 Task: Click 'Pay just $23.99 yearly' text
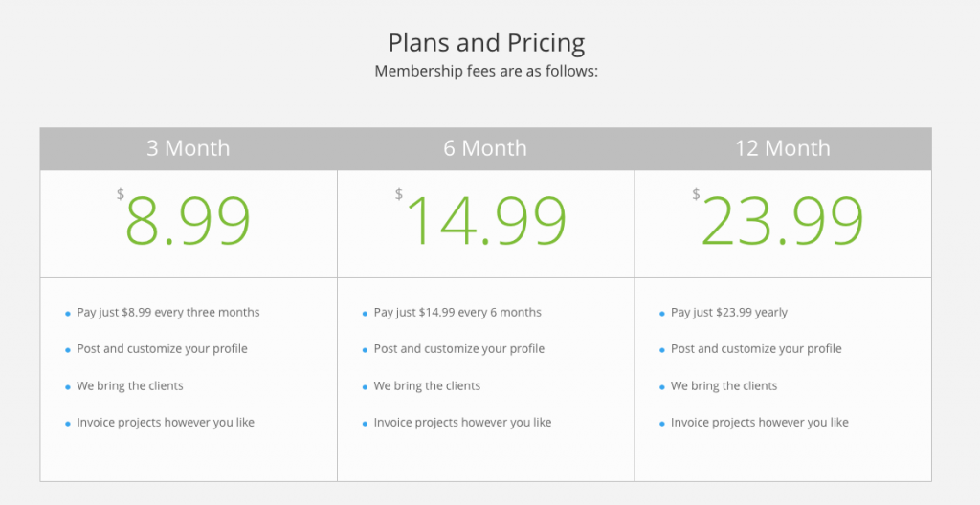728,312
